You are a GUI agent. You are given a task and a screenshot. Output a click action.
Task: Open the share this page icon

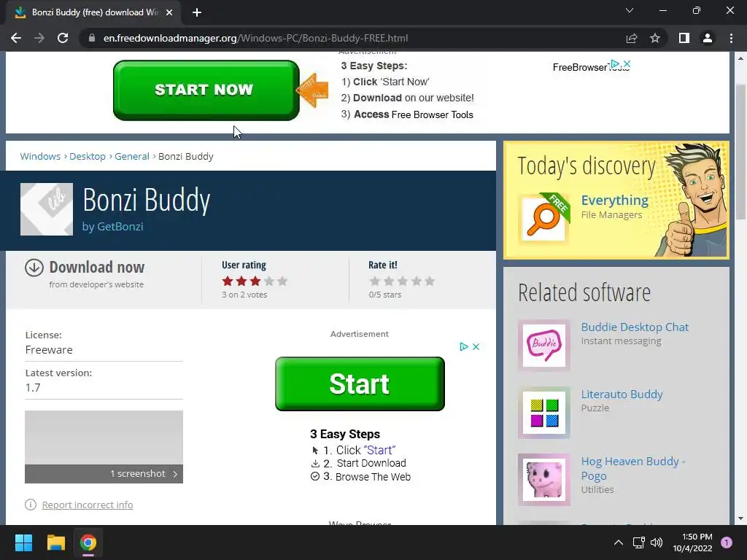click(632, 38)
